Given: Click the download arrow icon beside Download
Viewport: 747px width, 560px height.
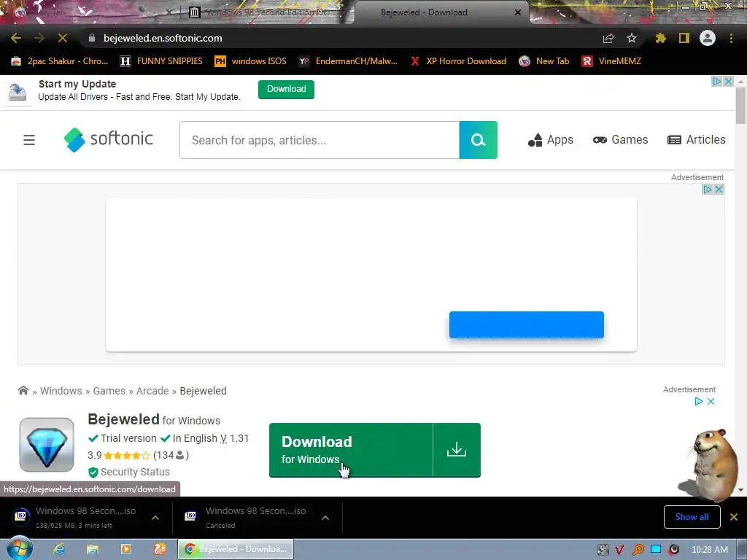Looking at the screenshot, I should [457, 449].
